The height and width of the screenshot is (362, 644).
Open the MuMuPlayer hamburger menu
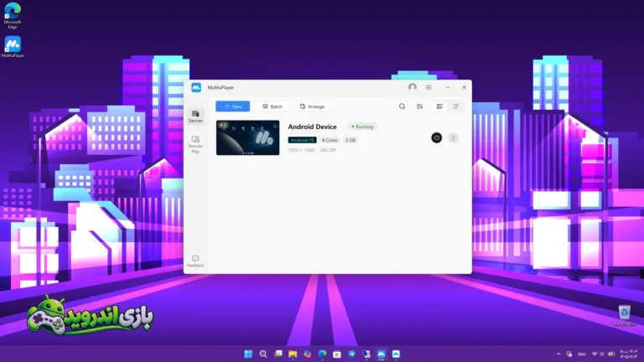[x=428, y=87]
